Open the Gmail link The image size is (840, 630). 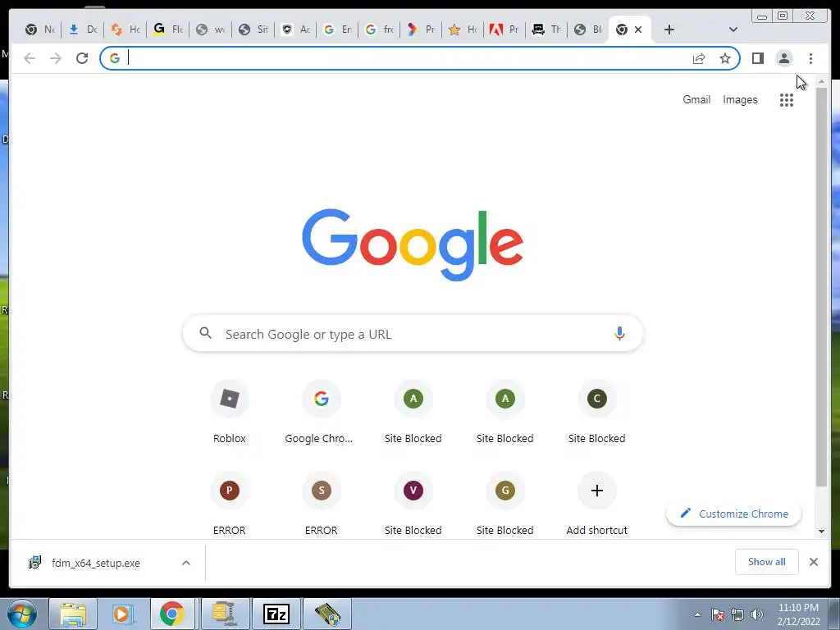coord(696,99)
